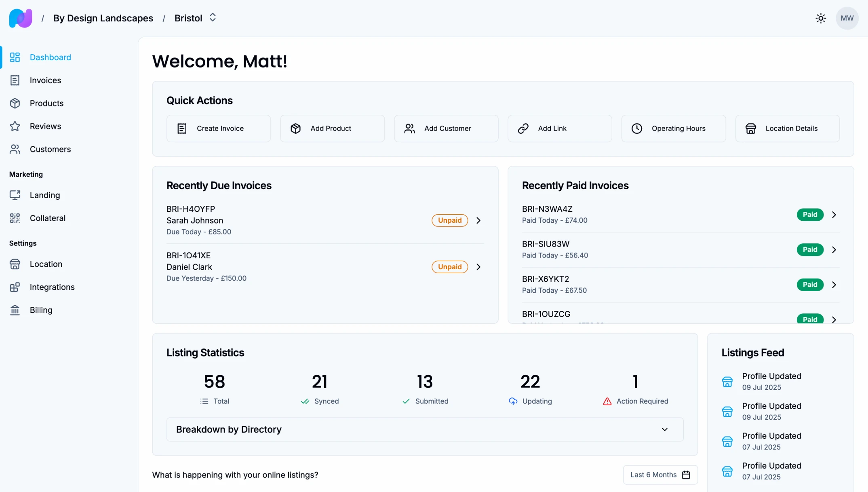Viewport: 868px width, 492px height.
Task: Click the Paid badge for BRI-N3WA4Z
Action: 810,215
